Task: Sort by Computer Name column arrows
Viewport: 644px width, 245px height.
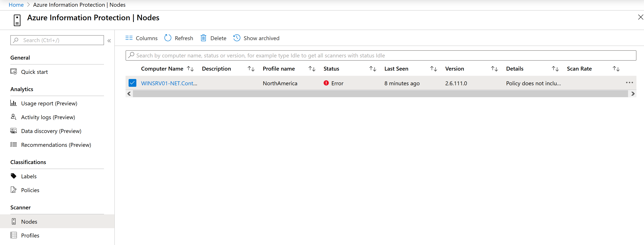Action: [191, 69]
